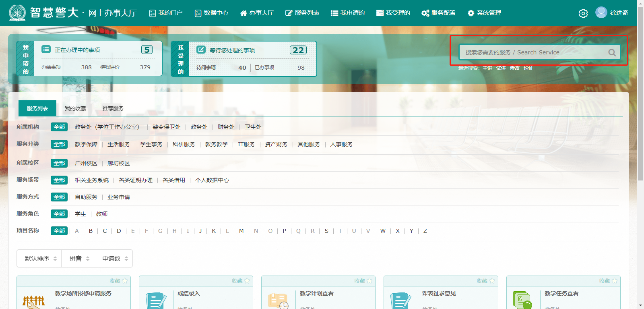Filter by 学生 role
The image size is (644, 309).
80,214
